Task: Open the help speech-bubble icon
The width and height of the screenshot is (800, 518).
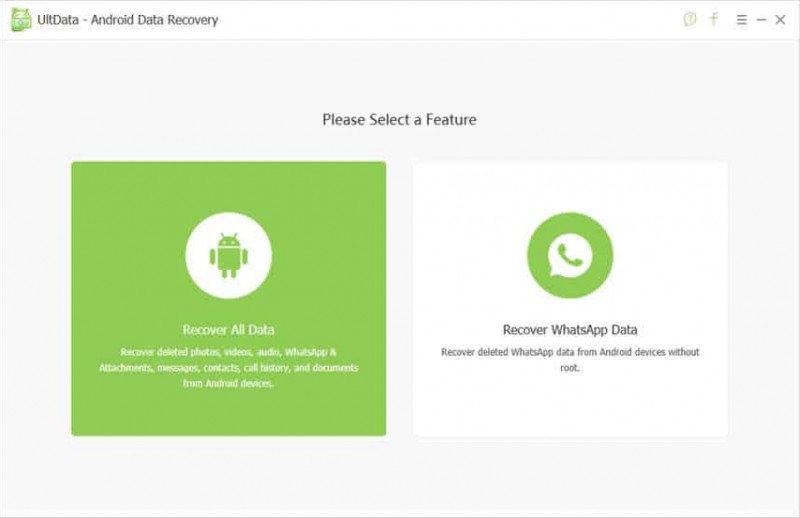Action: [x=689, y=19]
